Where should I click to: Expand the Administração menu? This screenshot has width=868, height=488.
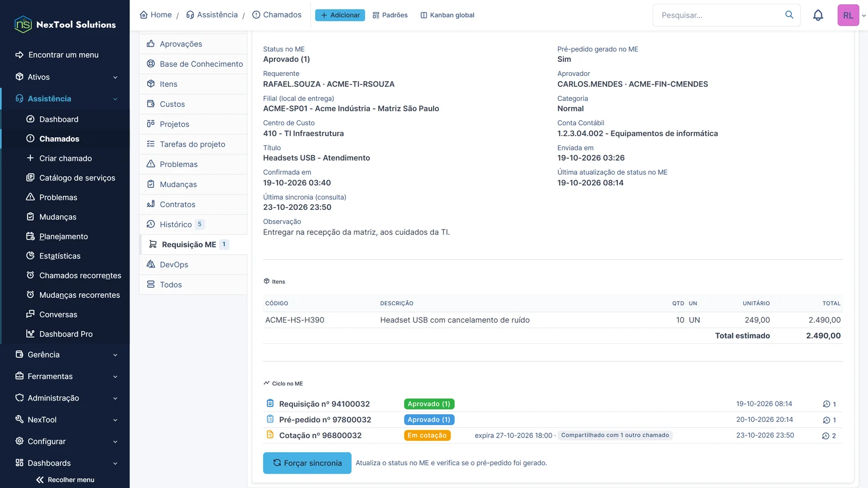click(65, 398)
